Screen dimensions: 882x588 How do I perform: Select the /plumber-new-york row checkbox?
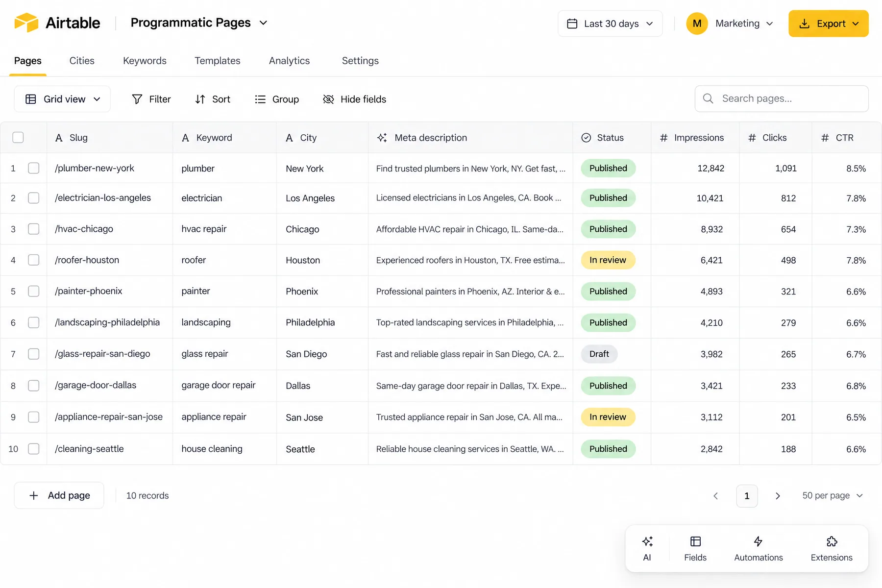[34, 168]
